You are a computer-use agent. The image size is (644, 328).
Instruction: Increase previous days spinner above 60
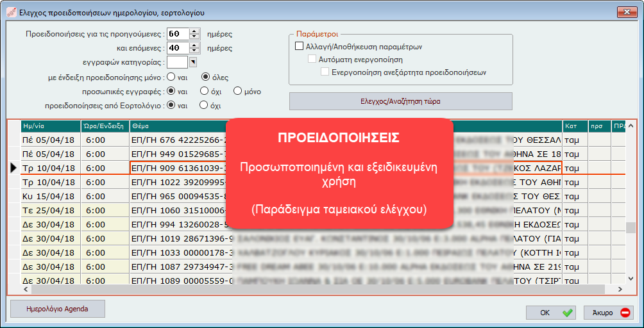195,30
